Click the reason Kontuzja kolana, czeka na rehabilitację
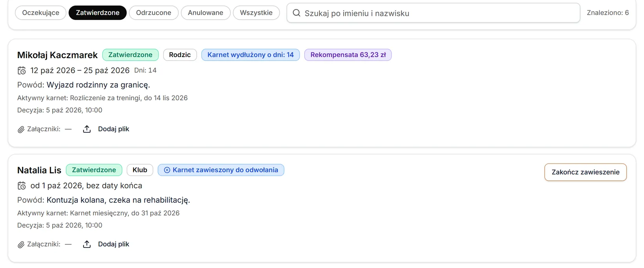This screenshot has height=268, width=644. pyautogui.click(x=118, y=200)
